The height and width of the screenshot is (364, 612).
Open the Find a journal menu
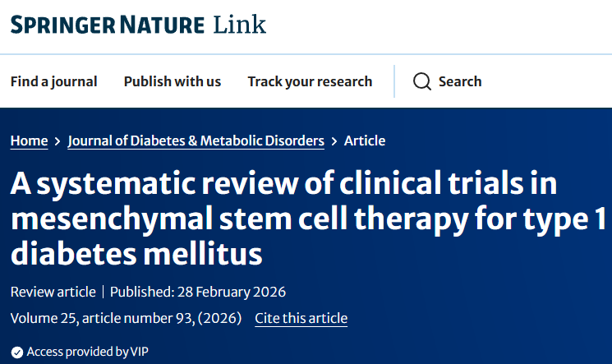tap(53, 81)
